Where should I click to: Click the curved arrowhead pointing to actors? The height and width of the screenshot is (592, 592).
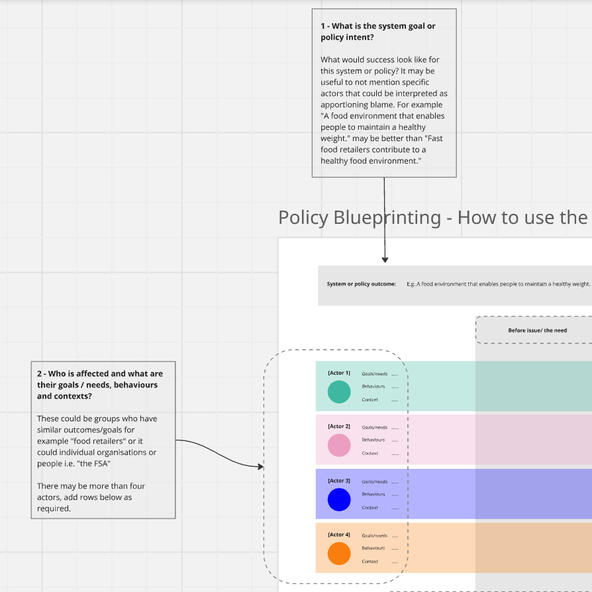[260, 467]
